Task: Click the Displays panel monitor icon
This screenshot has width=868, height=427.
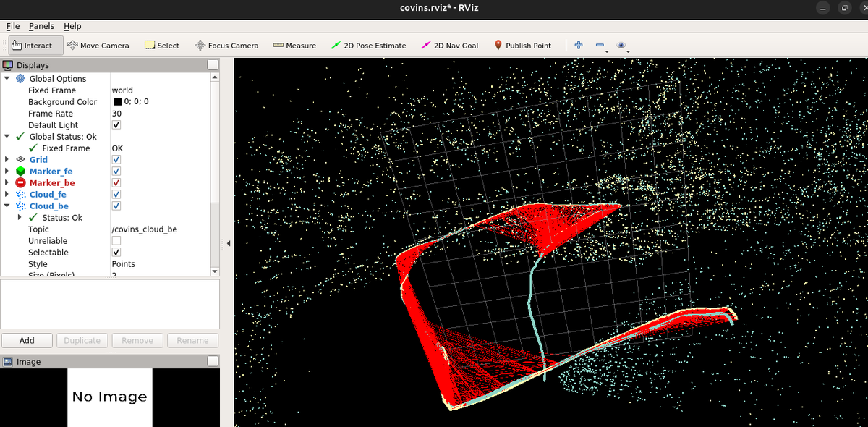Action: pos(8,65)
